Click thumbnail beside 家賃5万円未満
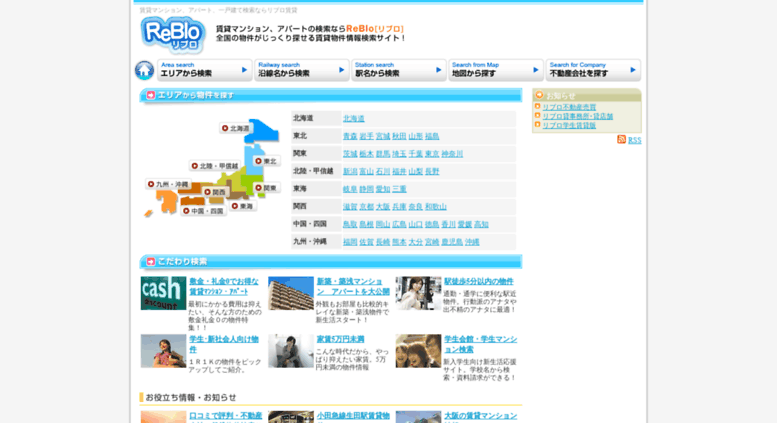This screenshot has width=777, height=423. [291, 351]
